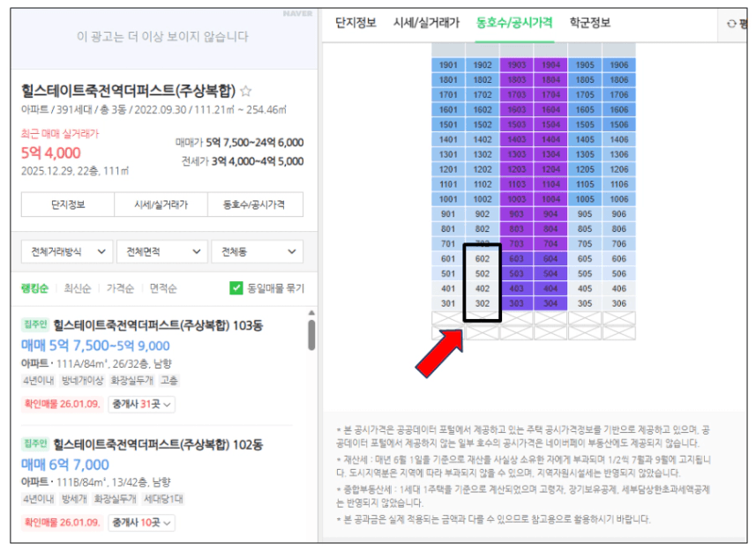
Task: Open the 103동 listing title
Action: 158,325
